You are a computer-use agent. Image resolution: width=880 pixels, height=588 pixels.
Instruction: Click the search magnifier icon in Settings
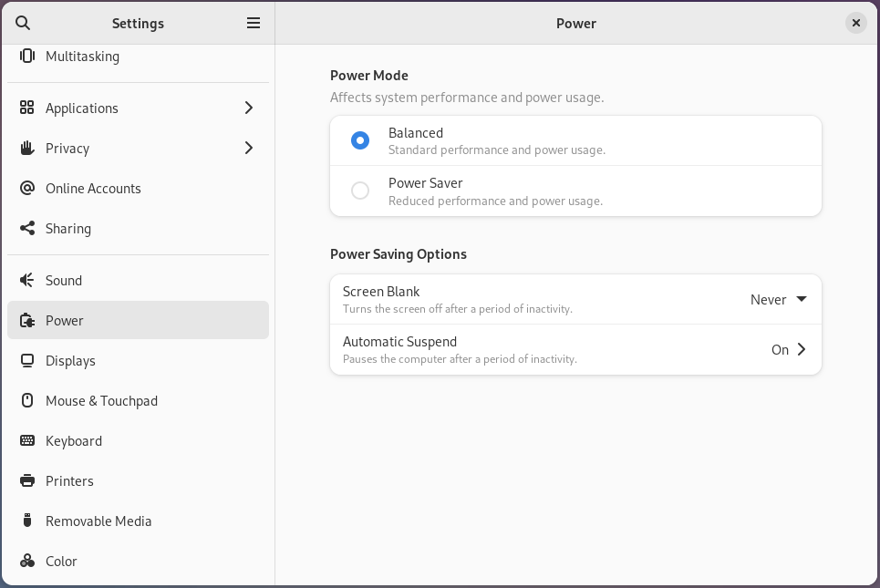click(x=24, y=24)
